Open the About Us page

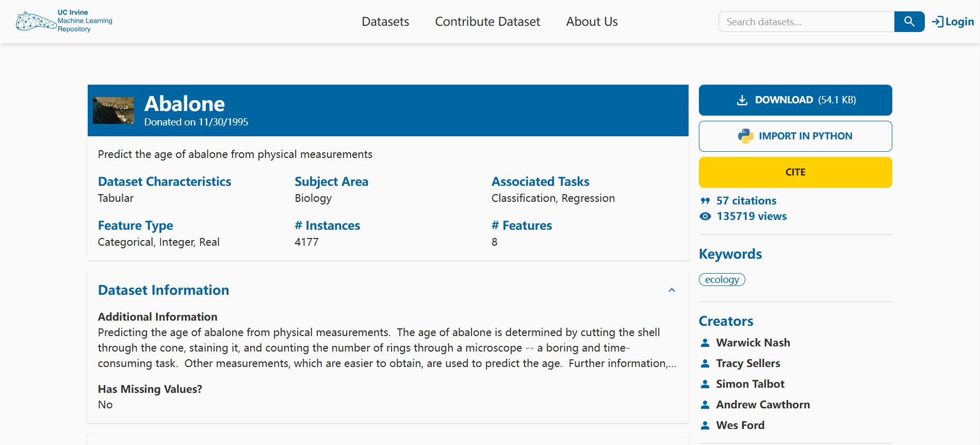(592, 22)
